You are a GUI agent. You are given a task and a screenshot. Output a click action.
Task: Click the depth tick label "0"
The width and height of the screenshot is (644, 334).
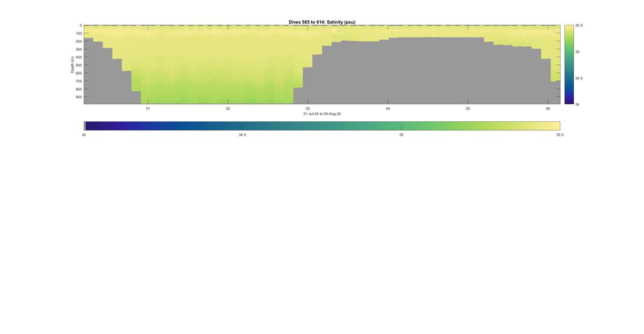[80, 25]
